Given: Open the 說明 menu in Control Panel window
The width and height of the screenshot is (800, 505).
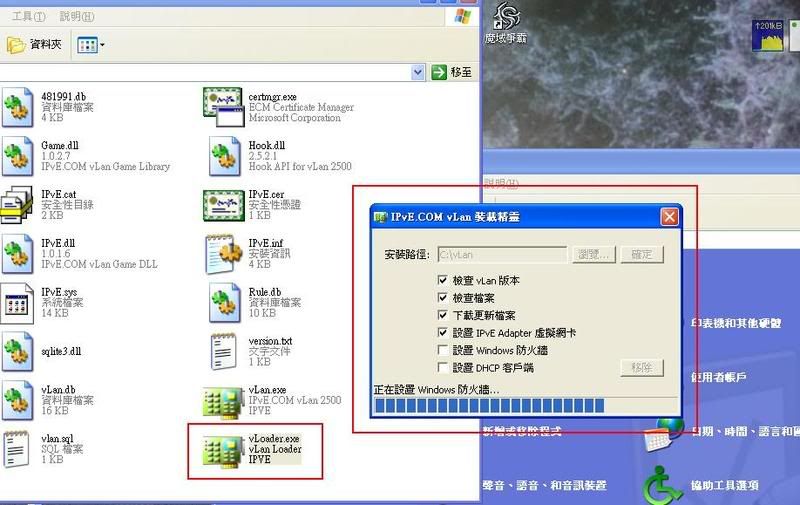Looking at the screenshot, I should click(501, 183).
